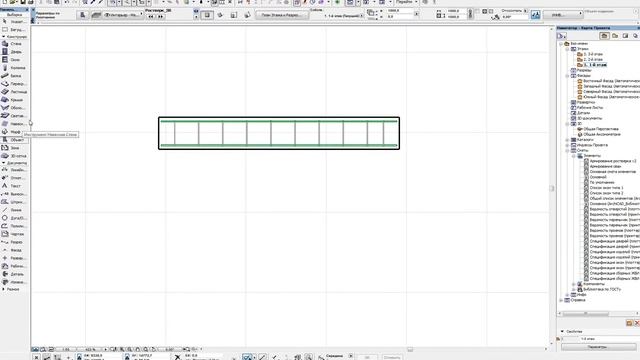This screenshot has width=640, height=360.
Task: Select the Roof (Крыша) tool
Action: pyautogui.click(x=14, y=100)
